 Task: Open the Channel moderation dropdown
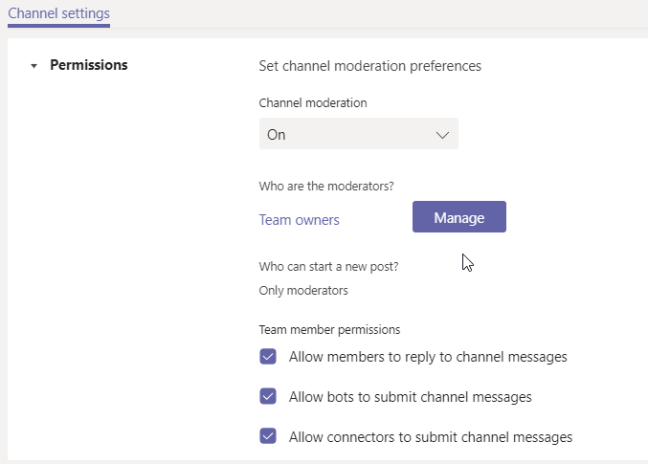358,134
